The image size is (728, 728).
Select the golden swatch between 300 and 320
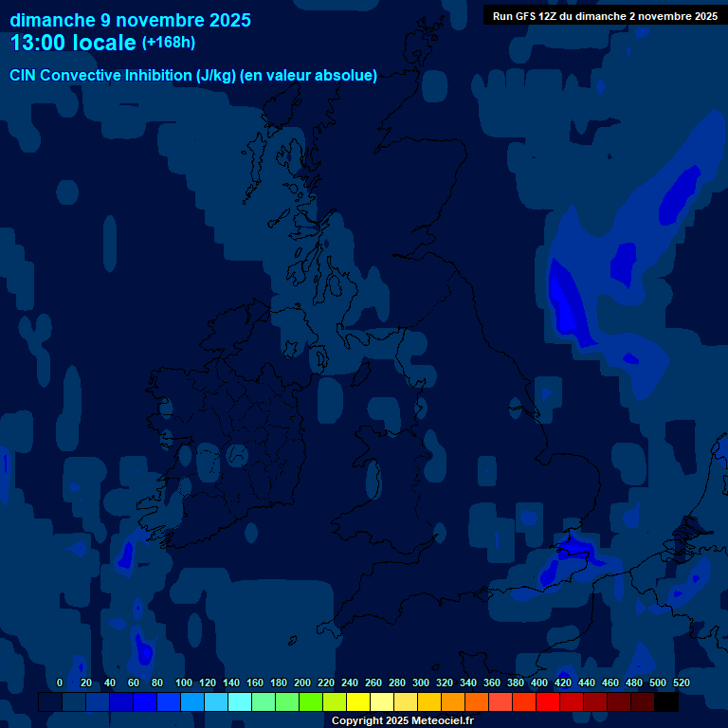point(429,702)
